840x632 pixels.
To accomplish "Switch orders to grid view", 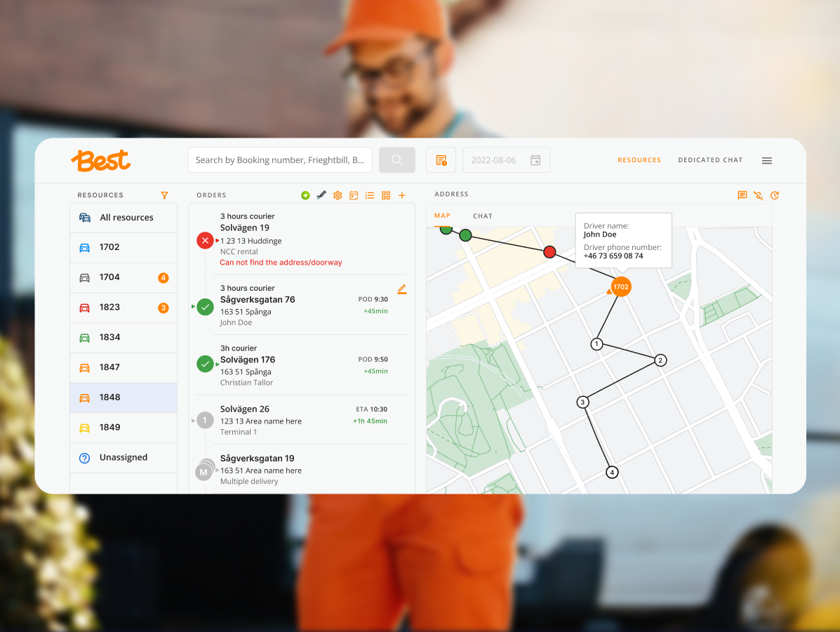I will click(x=386, y=195).
